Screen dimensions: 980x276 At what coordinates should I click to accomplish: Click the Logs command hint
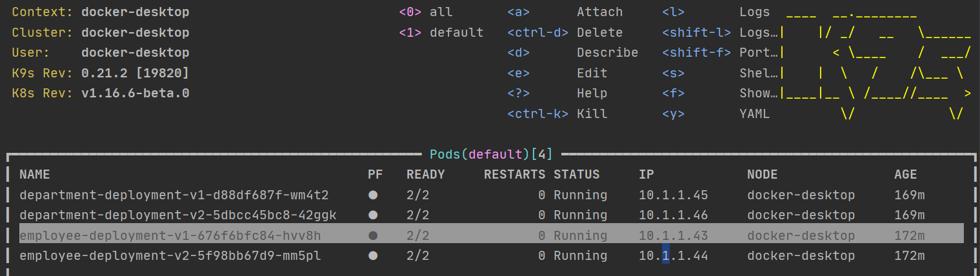pyautogui.click(x=754, y=12)
